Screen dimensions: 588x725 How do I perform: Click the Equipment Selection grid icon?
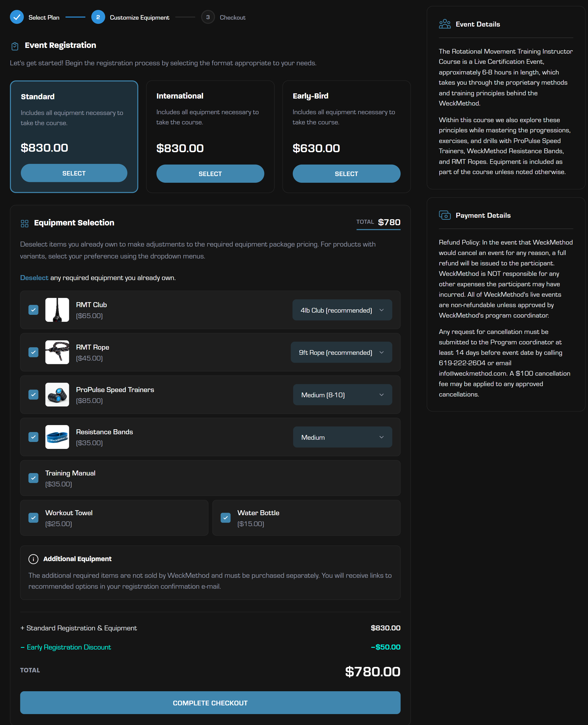click(24, 223)
